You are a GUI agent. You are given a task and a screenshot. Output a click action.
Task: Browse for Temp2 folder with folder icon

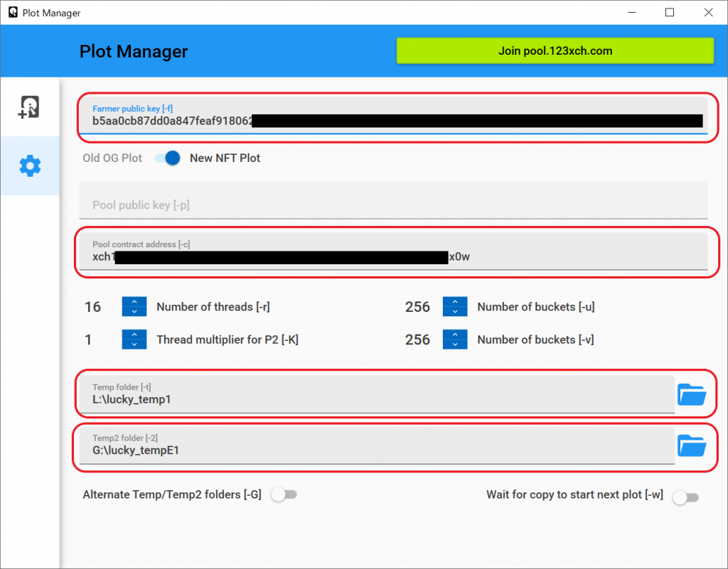coord(691,446)
